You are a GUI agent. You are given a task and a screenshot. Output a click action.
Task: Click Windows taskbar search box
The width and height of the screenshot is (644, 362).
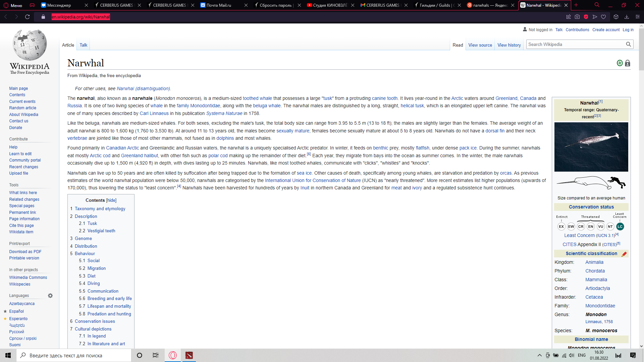(x=74, y=355)
